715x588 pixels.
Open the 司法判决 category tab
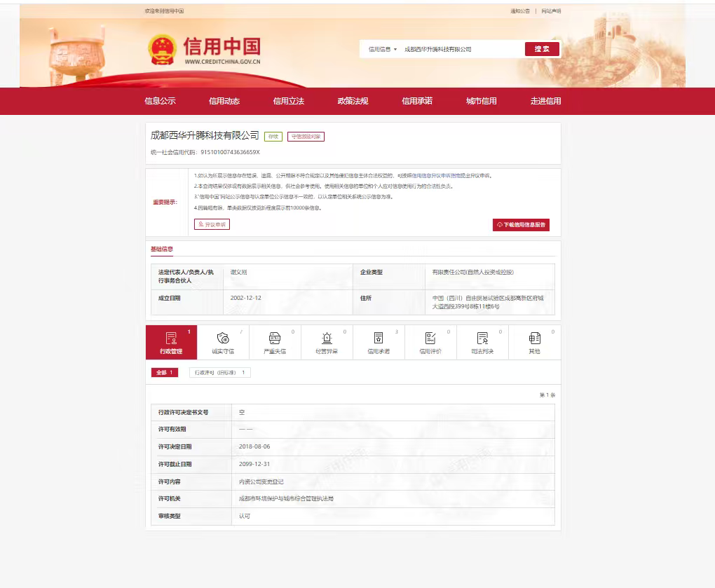tap(482, 342)
